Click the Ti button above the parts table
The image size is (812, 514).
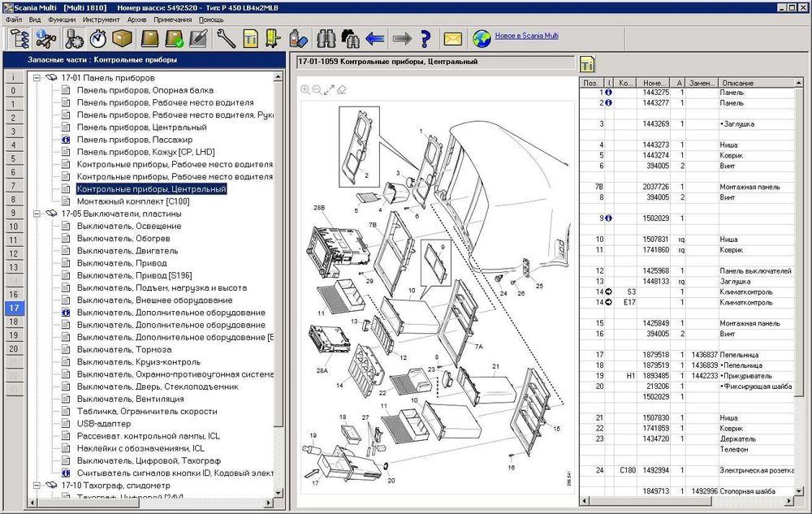(588, 64)
